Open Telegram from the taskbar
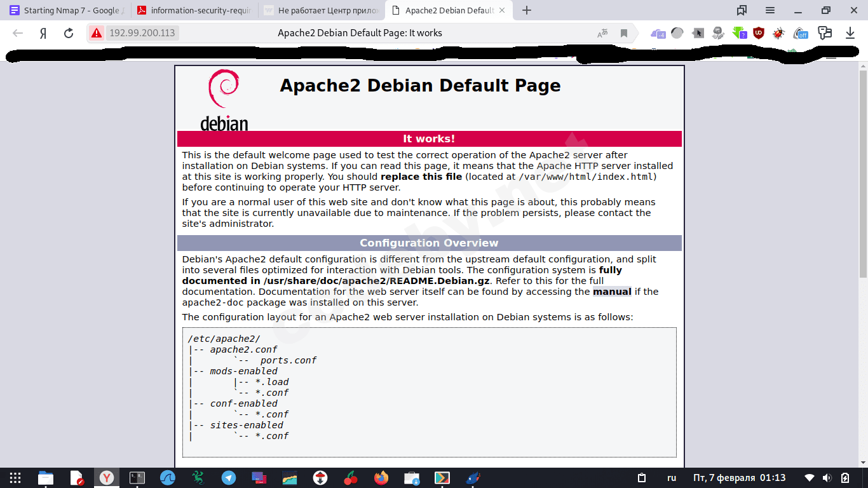Image resolution: width=868 pixels, height=488 pixels. click(229, 478)
